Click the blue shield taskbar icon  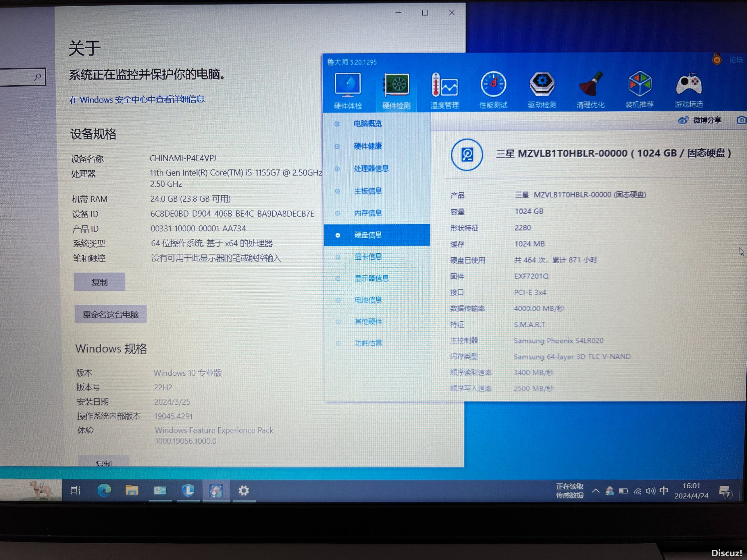tap(188, 490)
